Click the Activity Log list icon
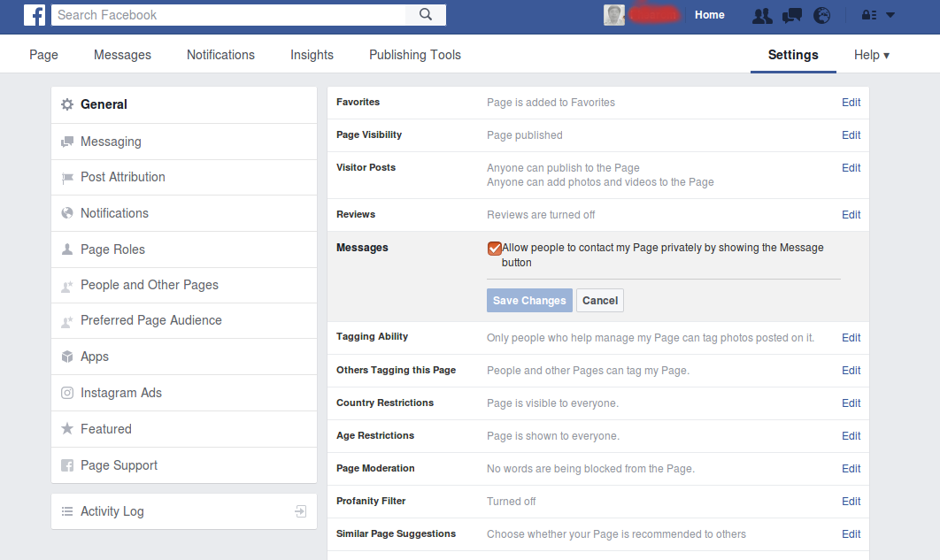 click(x=67, y=511)
